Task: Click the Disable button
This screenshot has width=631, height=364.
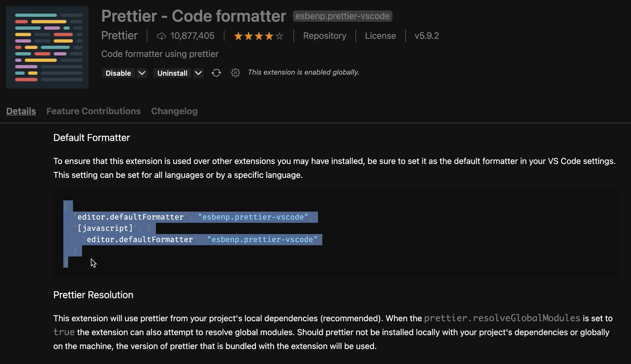Action: (x=118, y=73)
